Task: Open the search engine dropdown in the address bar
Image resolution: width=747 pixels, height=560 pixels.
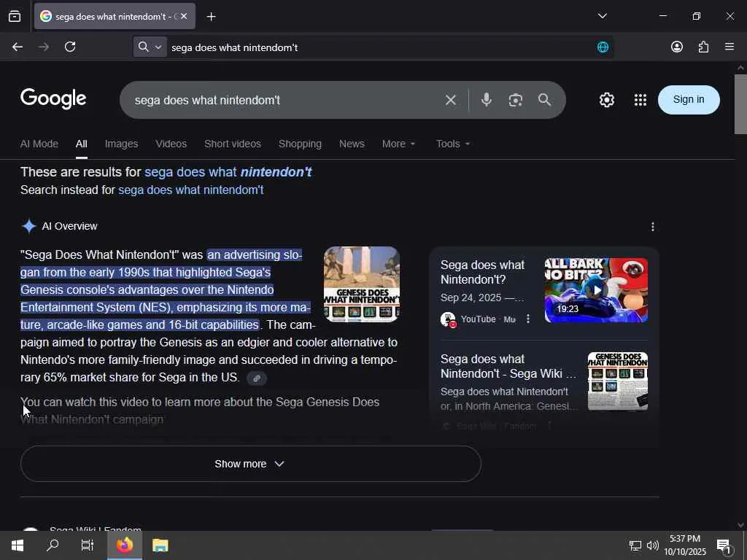Action: click(150, 47)
